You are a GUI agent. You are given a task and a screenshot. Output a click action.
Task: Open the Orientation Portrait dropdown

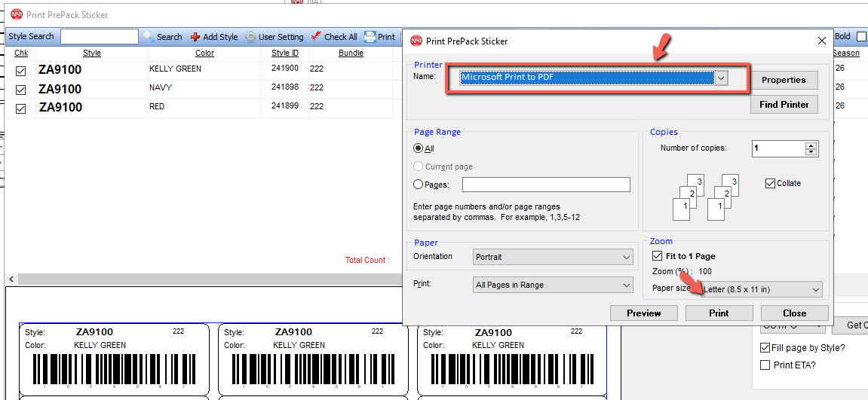[x=553, y=258]
